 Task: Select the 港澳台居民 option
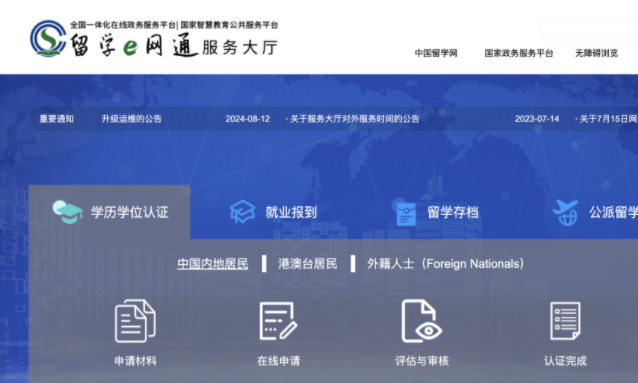(308, 264)
